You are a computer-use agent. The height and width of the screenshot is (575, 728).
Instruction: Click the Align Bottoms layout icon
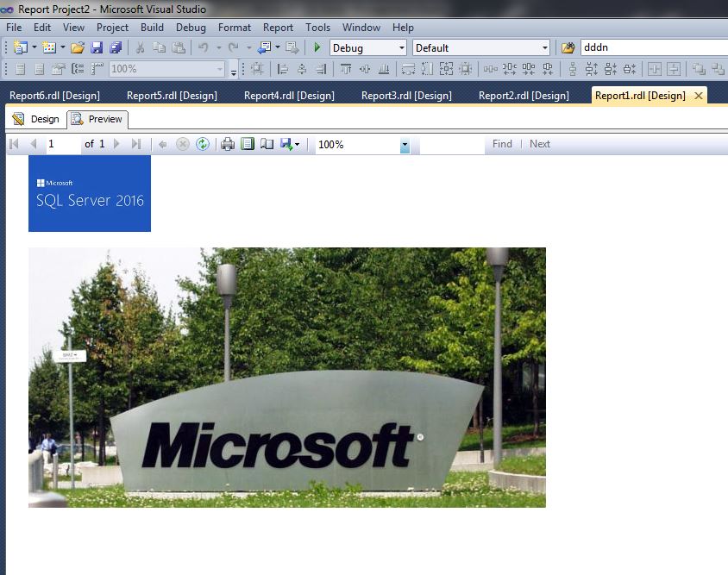point(384,69)
